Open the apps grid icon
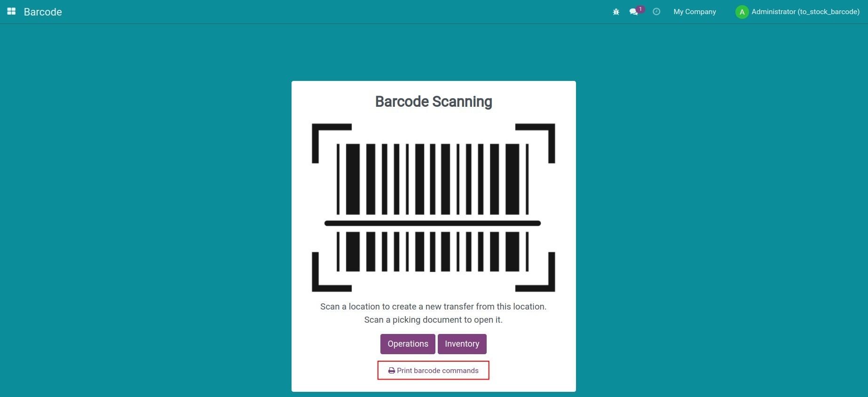The height and width of the screenshot is (397, 868). [11, 11]
